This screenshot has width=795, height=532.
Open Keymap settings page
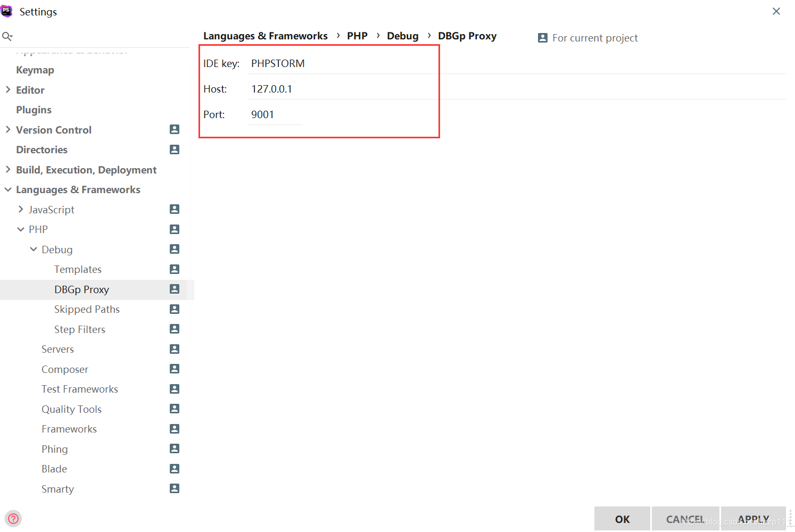coord(35,70)
